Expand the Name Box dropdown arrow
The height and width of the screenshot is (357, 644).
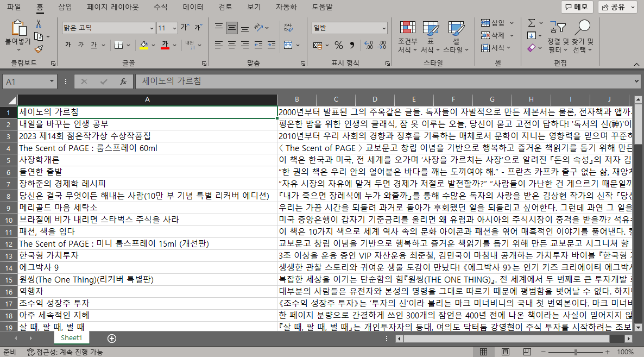point(52,82)
